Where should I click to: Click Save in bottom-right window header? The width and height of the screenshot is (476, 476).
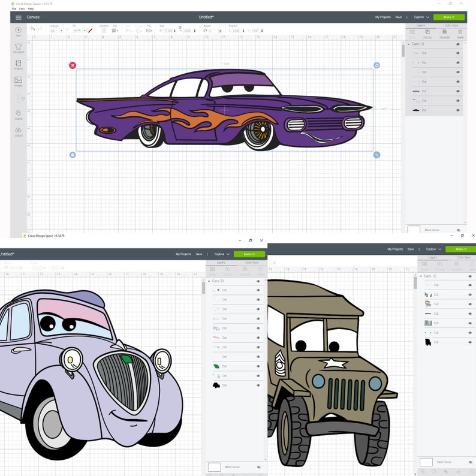411,249
